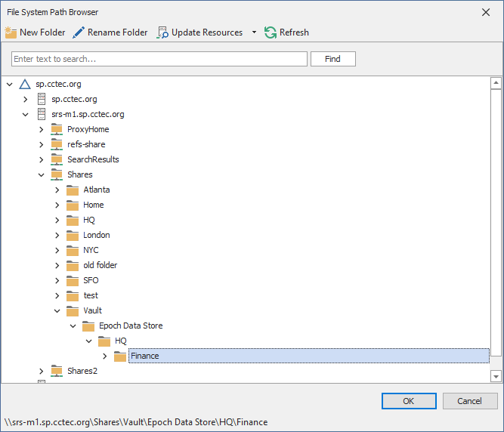Click the Cancel button

point(470,401)
